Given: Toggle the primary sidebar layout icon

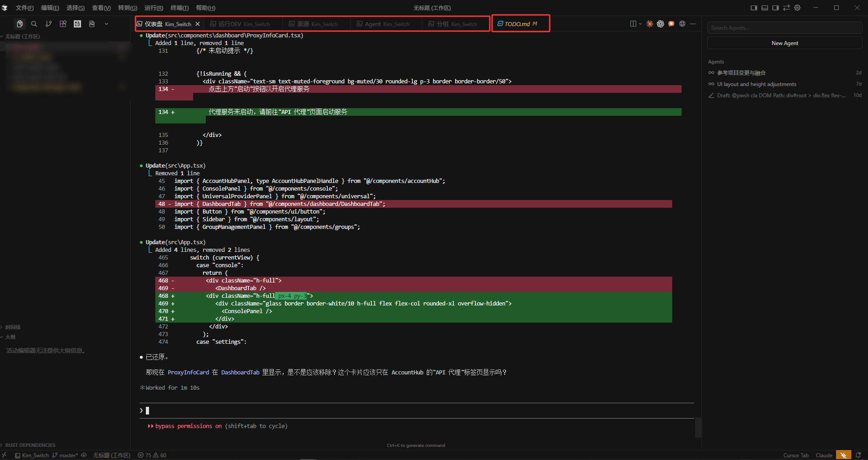Looking at the screenshot, I should coord(754,8).
